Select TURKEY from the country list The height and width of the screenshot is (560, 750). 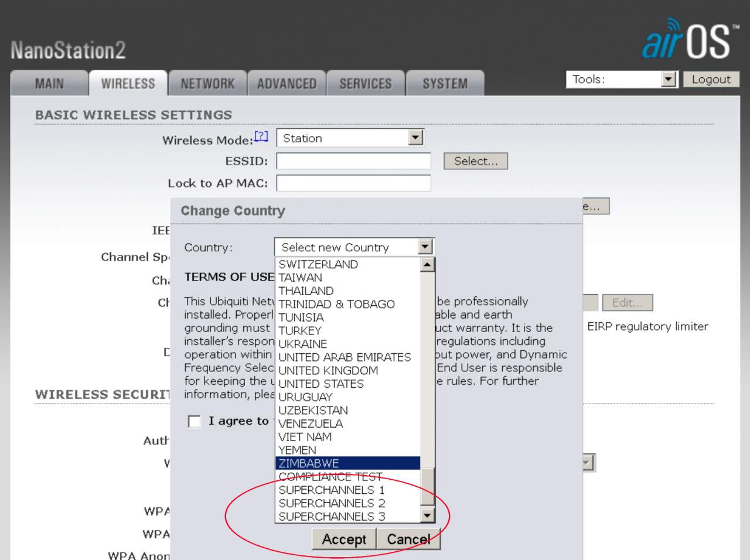[x=348, y=331]
